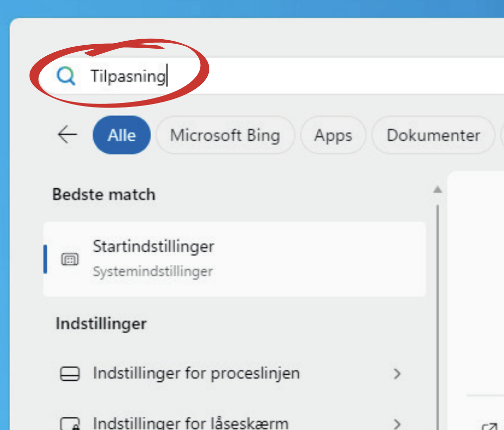Image resolution: width=504 pixels, height=430 pixels.
Task: Show only Dokumenter results
Action: 433,135
